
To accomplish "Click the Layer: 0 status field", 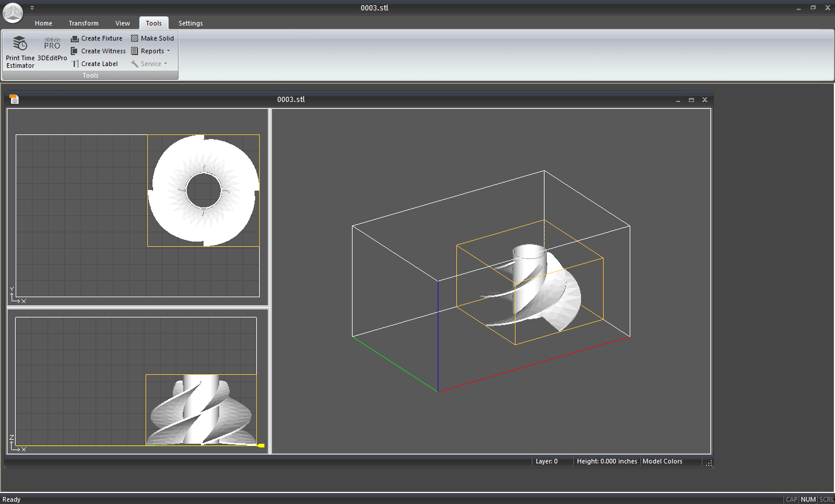I will click(546, 461).
